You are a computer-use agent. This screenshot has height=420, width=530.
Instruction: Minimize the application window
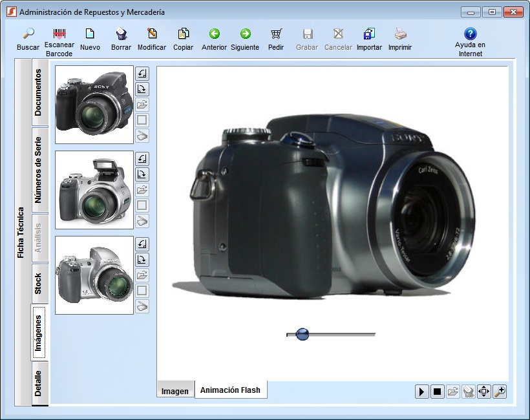471,12
